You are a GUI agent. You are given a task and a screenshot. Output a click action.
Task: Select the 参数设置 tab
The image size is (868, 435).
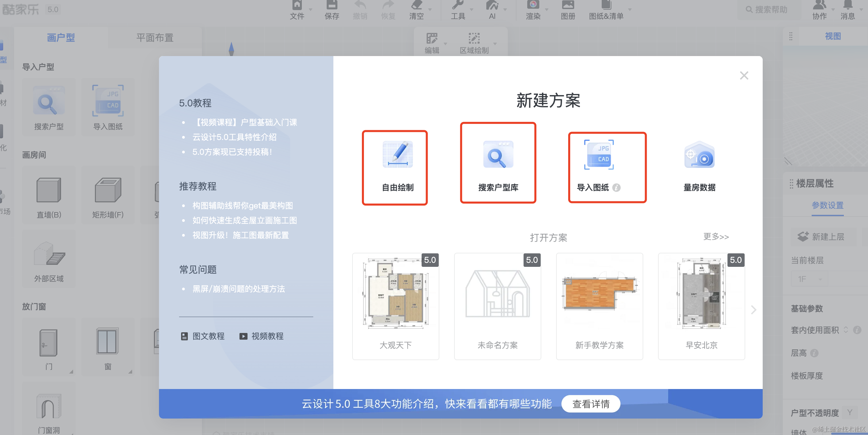pos(827,205)
